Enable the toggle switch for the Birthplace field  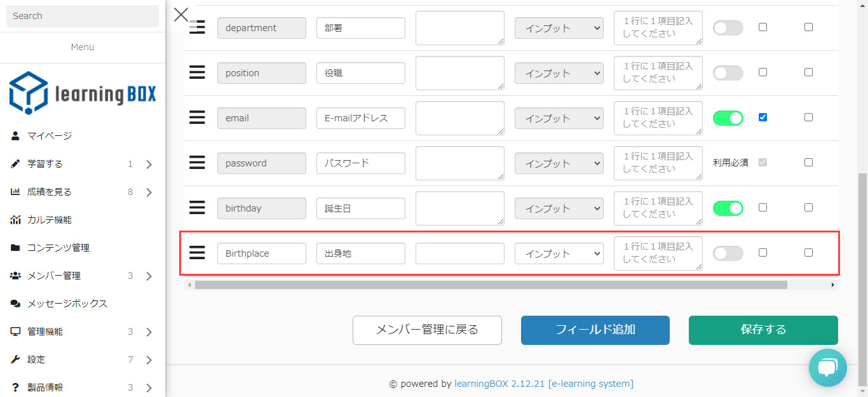click(x=728, y=253)
